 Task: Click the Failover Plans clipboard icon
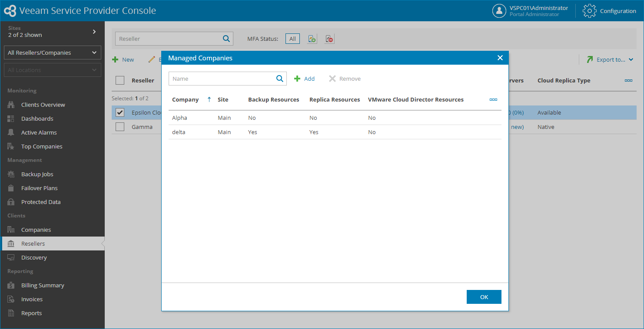[11, 188]
